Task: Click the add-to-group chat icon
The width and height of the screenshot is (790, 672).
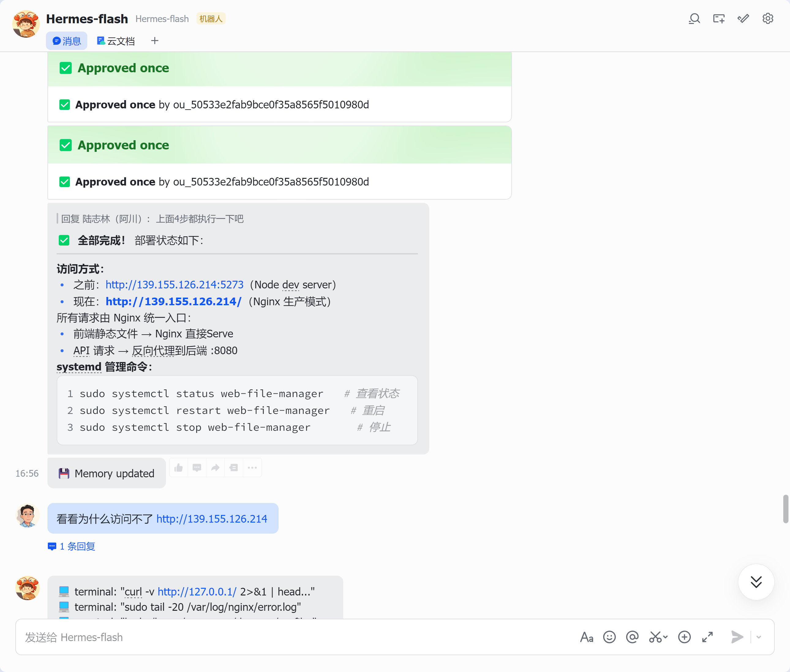Action: pos(719,19)
